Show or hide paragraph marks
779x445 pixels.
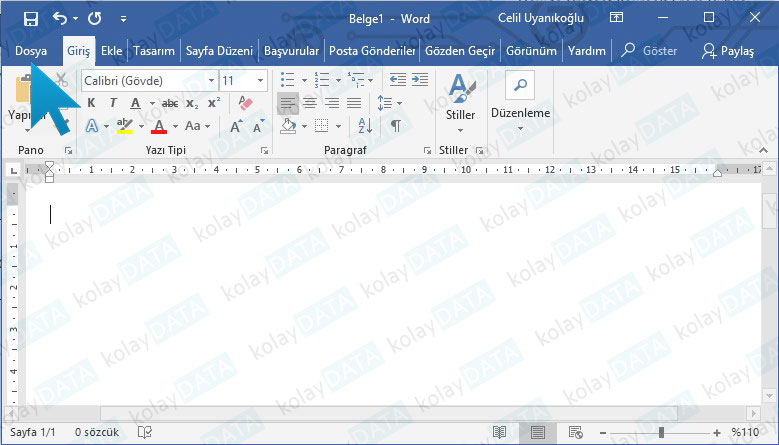395,126
